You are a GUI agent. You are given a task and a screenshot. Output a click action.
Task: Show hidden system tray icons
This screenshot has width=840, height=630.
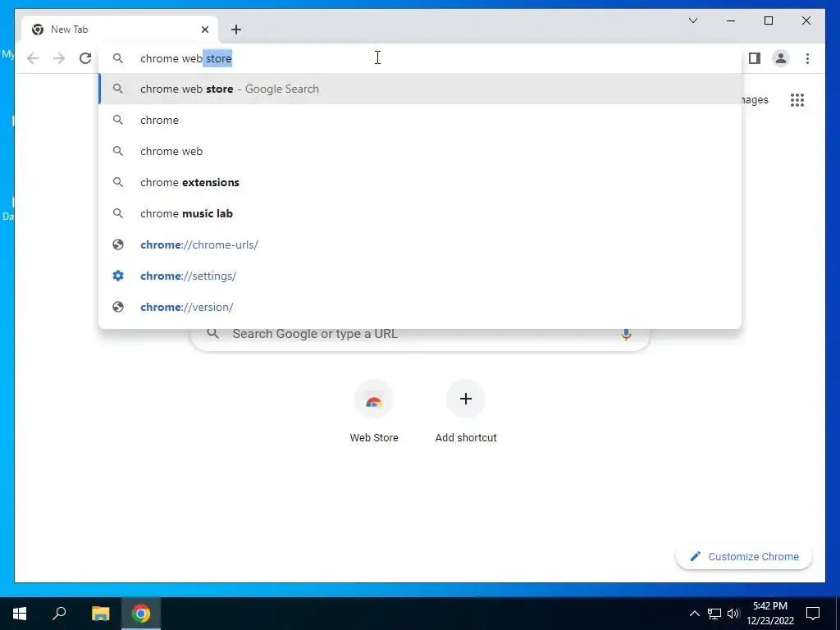pos(694,614)
